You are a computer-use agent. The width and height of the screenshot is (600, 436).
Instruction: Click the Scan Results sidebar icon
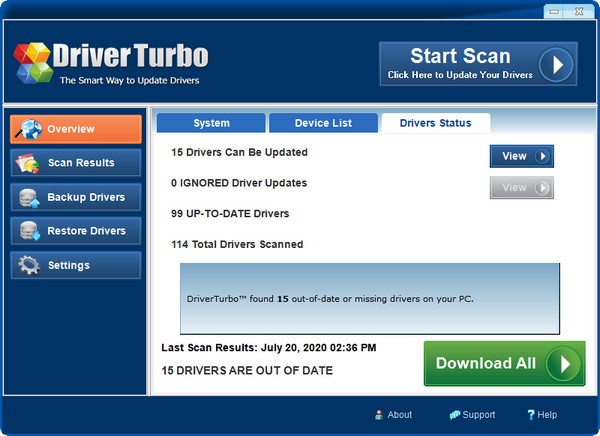point(28,163)
